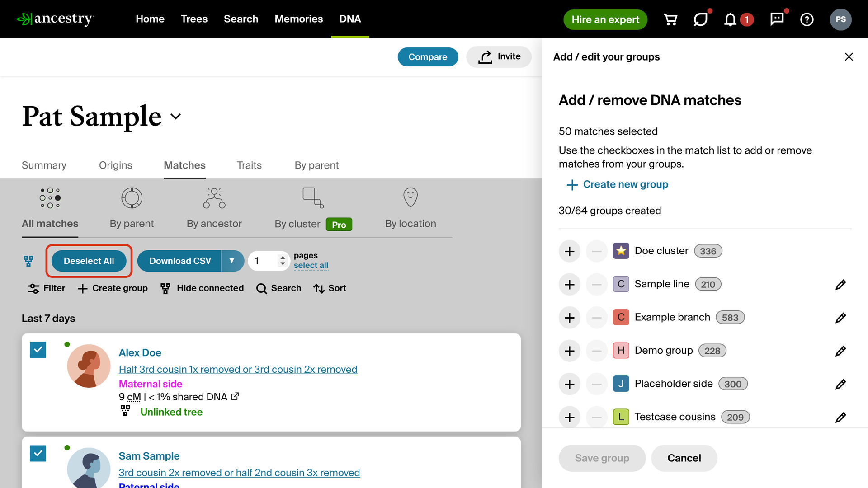Close the Add / edit groups panel
Viewport: 868px width, 488px height.
(x=849, y=57)
